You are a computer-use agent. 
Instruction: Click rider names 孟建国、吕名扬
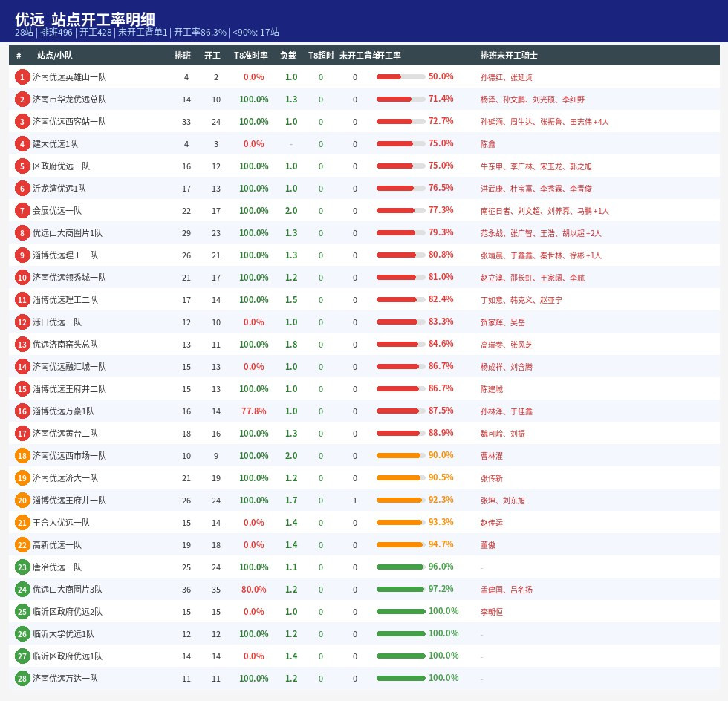click(x=506, y=590)
